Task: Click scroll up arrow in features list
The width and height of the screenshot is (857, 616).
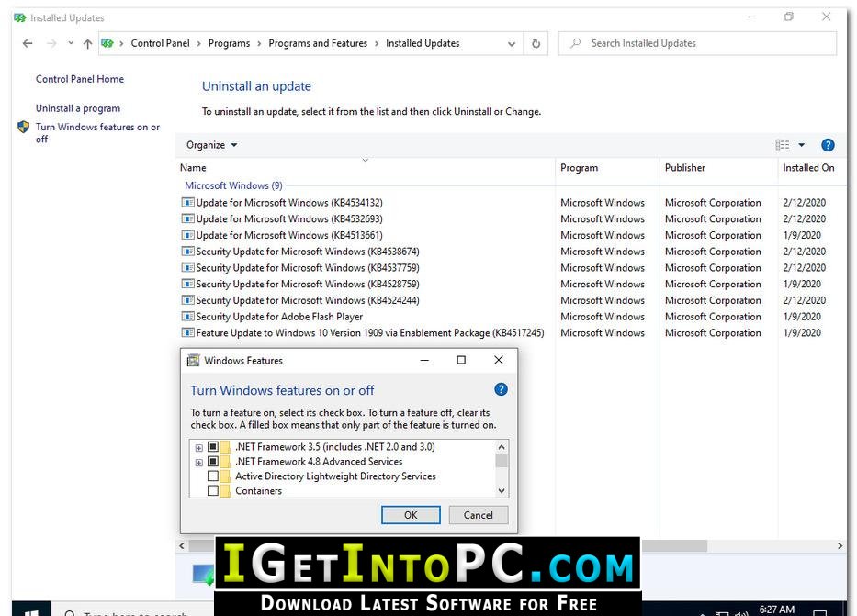Action: [x=502, y=447]
